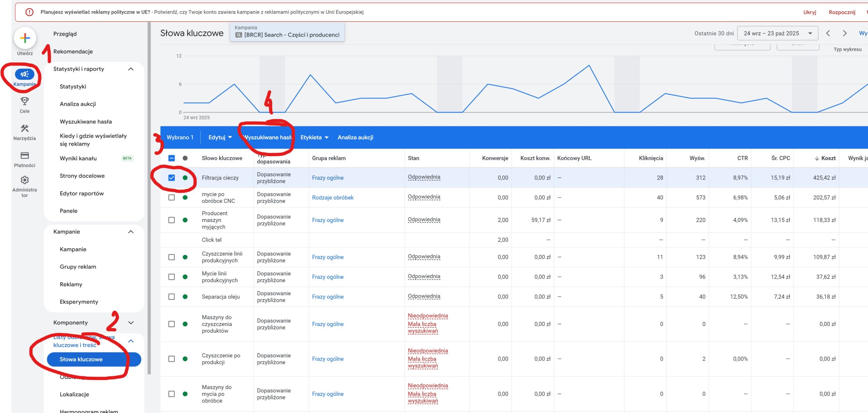868x413 pixels.
Task: Open Płatności card icon
Action: pos(24,156)
